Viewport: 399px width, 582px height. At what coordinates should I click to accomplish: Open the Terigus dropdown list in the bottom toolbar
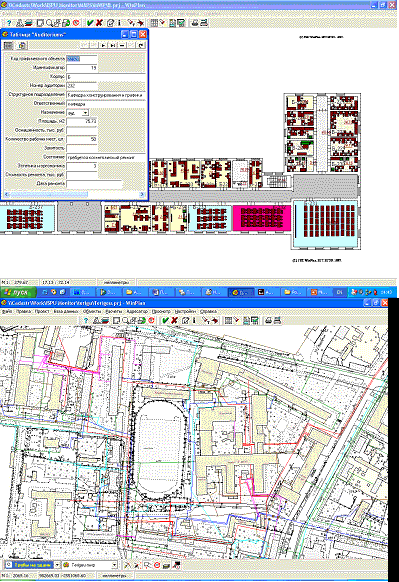coord(115,565)
